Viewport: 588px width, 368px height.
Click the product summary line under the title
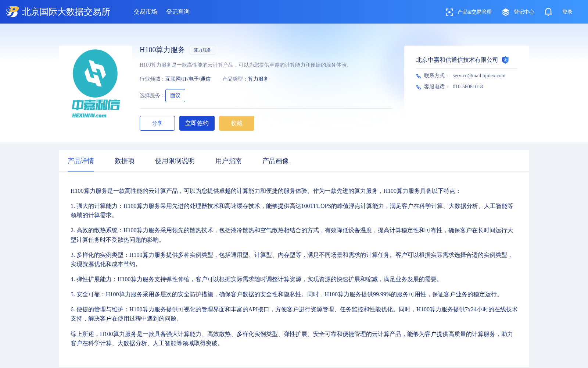pyautogui.click(x=245, y=65)
